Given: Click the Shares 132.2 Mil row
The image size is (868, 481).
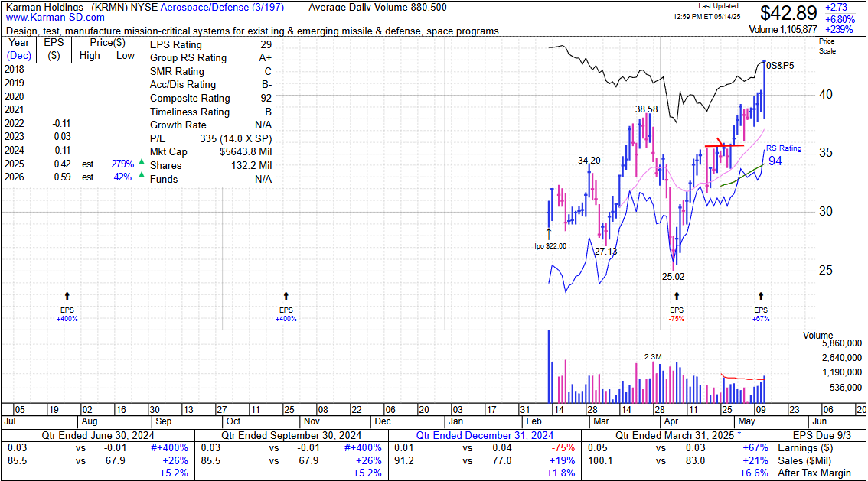Looking at the screenshot, I should coord(210,165).
